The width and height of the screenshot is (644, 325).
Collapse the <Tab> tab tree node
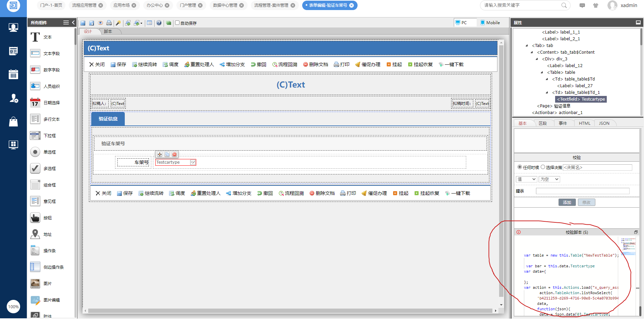(527, 46)
